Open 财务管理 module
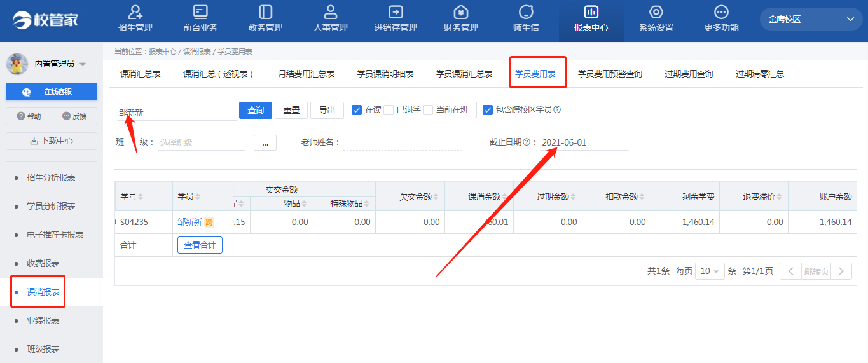 (x=461, y=19)
